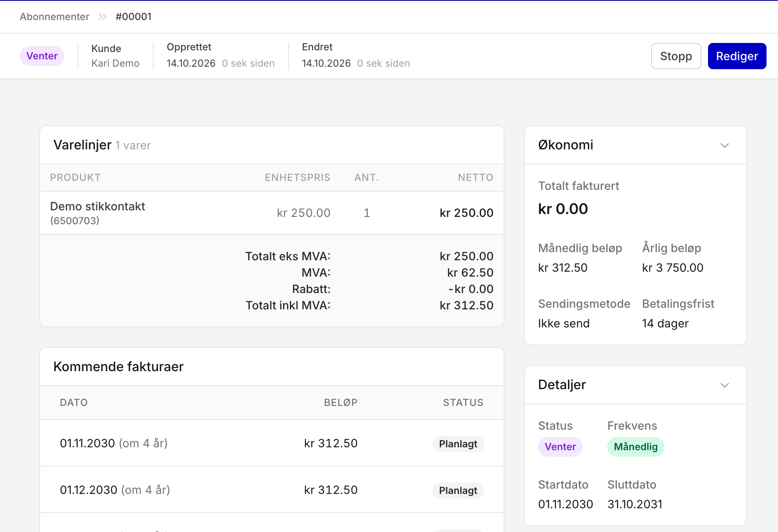Image resolution: width=778 pixels, height=532 pixels.
Task: Collapse the Detaljer panel chevron
Action: coord(724,385)
